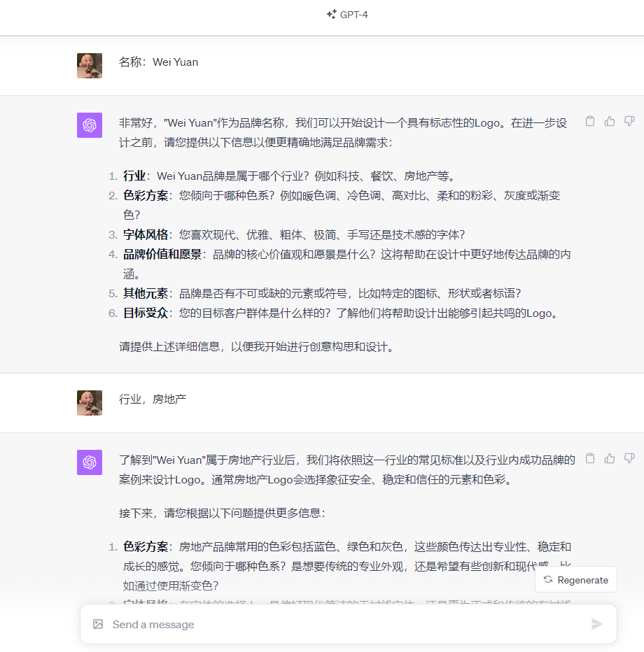Click the user message 名称:Wei Yuan
Viewport: 644px width, 652px height.
[x=158, y=62]
